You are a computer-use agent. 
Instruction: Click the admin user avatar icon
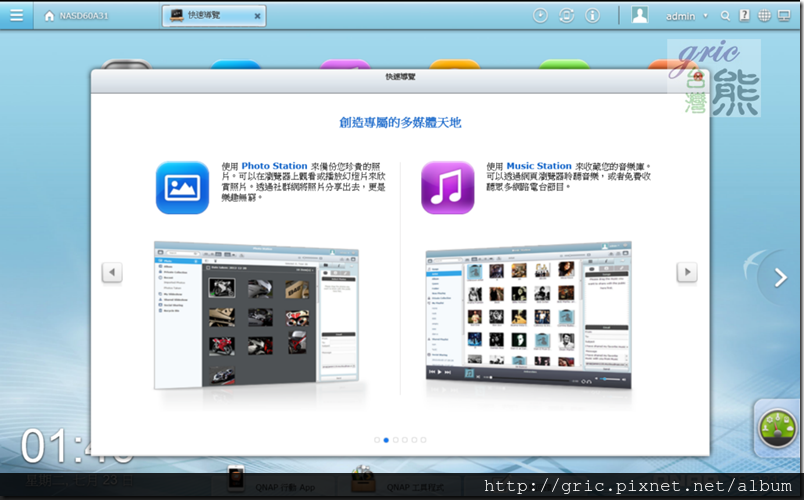pos(639,15)
